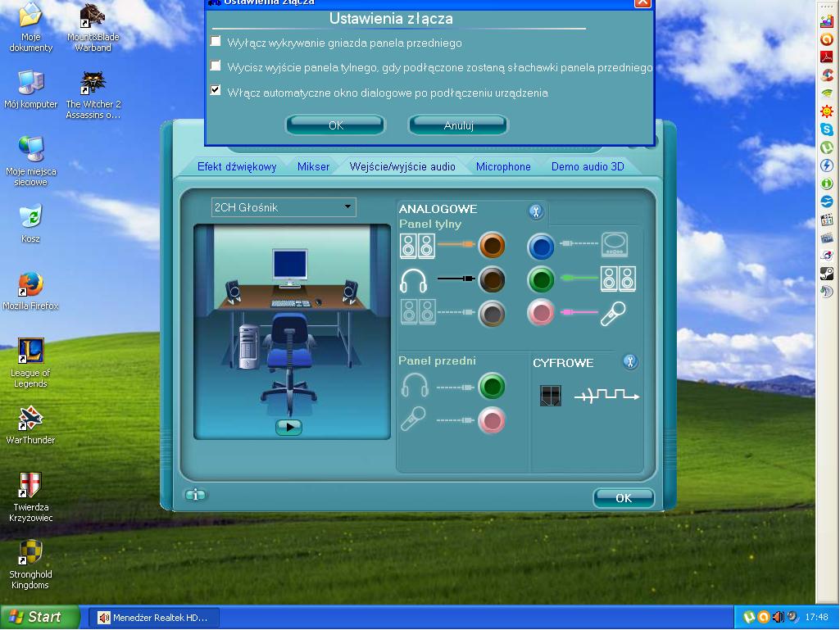The width and height of the screenshot is (840, 630).
Task: Select the blue line-in jack on Panel tylny
Action: [540, 245]
